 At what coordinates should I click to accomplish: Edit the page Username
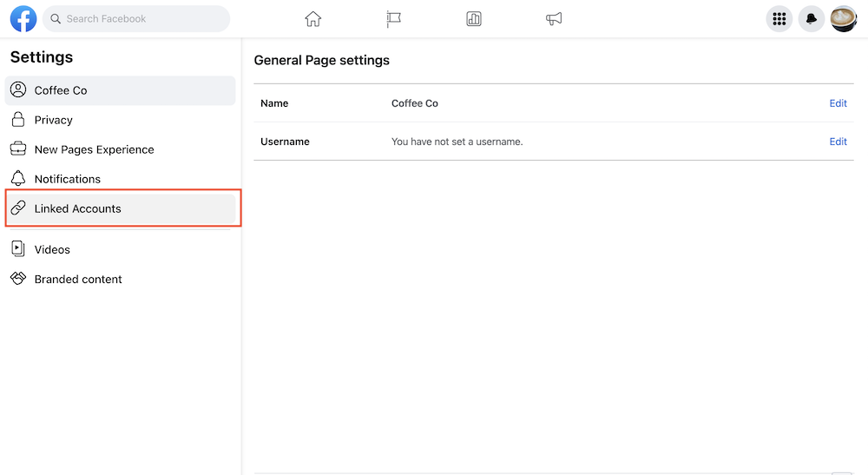[x=838, y=142]
